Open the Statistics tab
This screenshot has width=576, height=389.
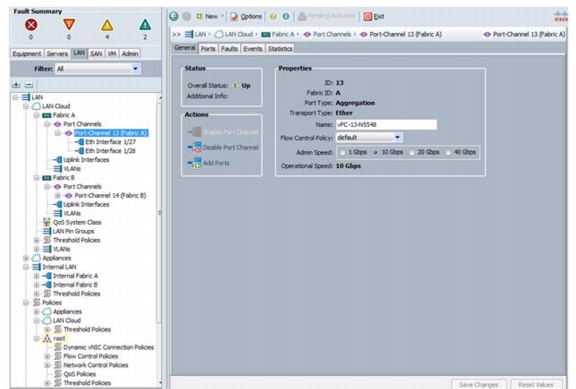[280, 48]
